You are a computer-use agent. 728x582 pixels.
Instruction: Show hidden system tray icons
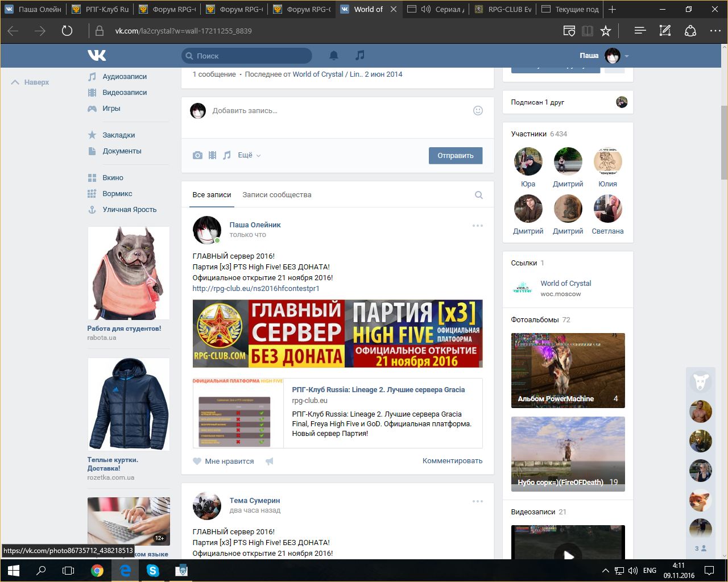pos(606,571)
